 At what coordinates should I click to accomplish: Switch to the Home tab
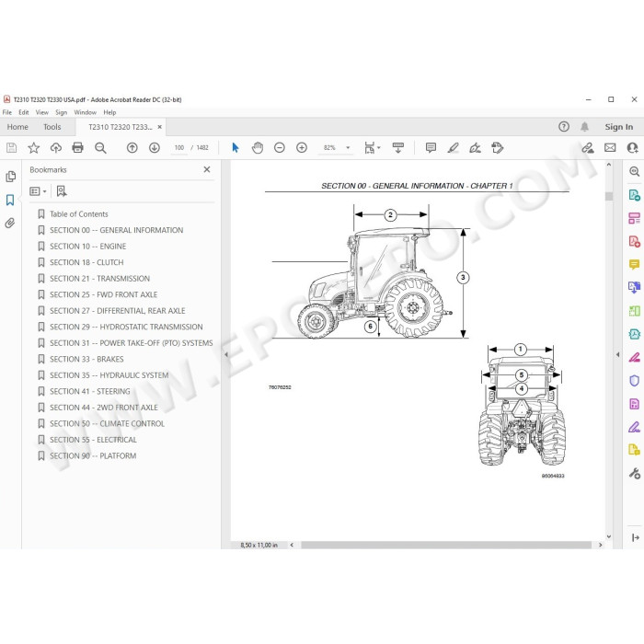(x=17, y=127)
